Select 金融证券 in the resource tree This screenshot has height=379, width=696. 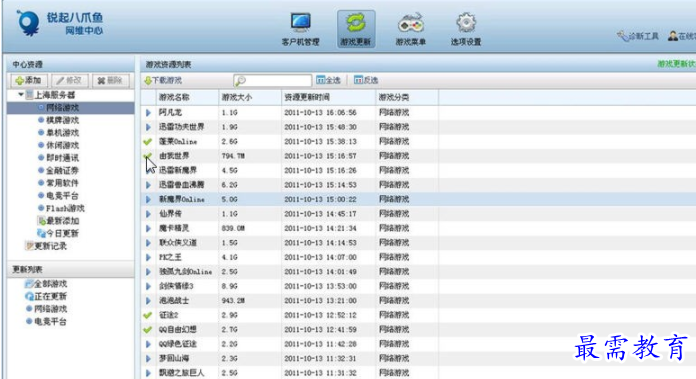coord(63,170)
